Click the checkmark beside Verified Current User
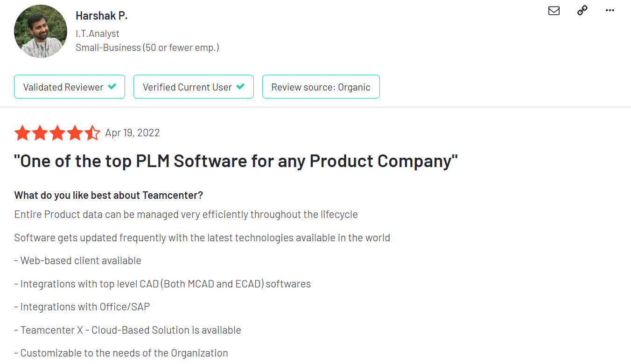This screenshot has width=631, height=364. point(240,87)
